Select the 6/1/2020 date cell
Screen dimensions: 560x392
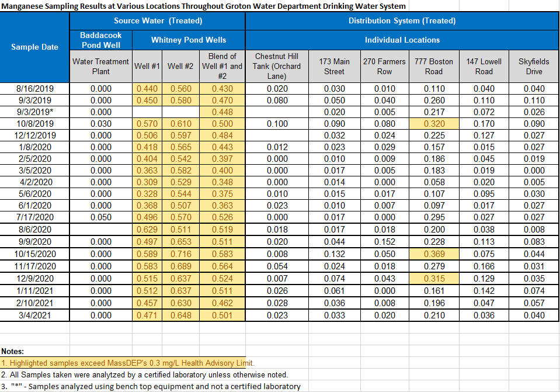(x=34, y=206)
